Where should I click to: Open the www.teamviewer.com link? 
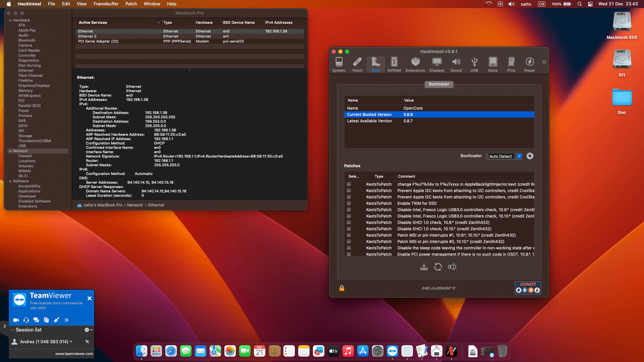pyautogui.click(x=73, y=353)
